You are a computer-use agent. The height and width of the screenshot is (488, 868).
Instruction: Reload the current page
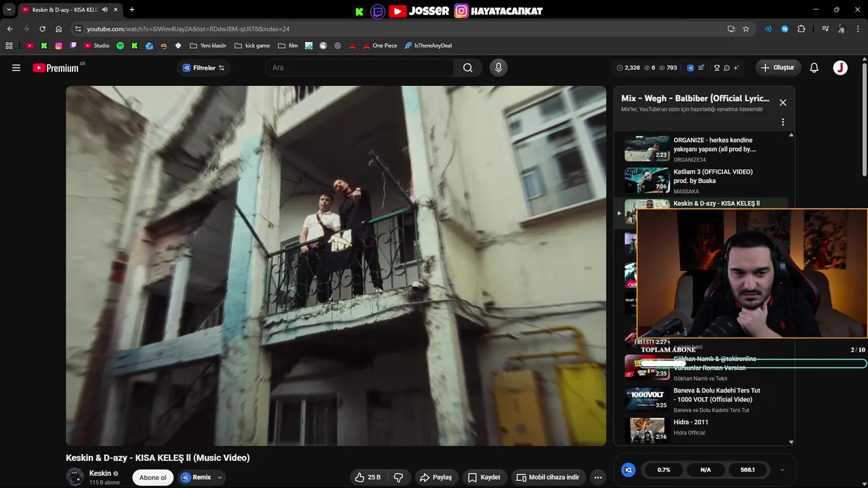coord(42,29)
